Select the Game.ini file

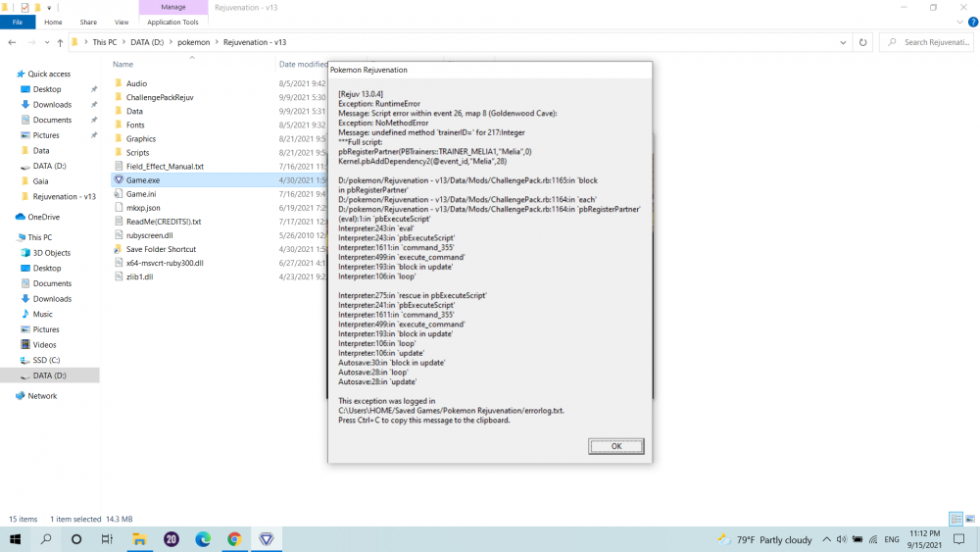pos(141,194)
